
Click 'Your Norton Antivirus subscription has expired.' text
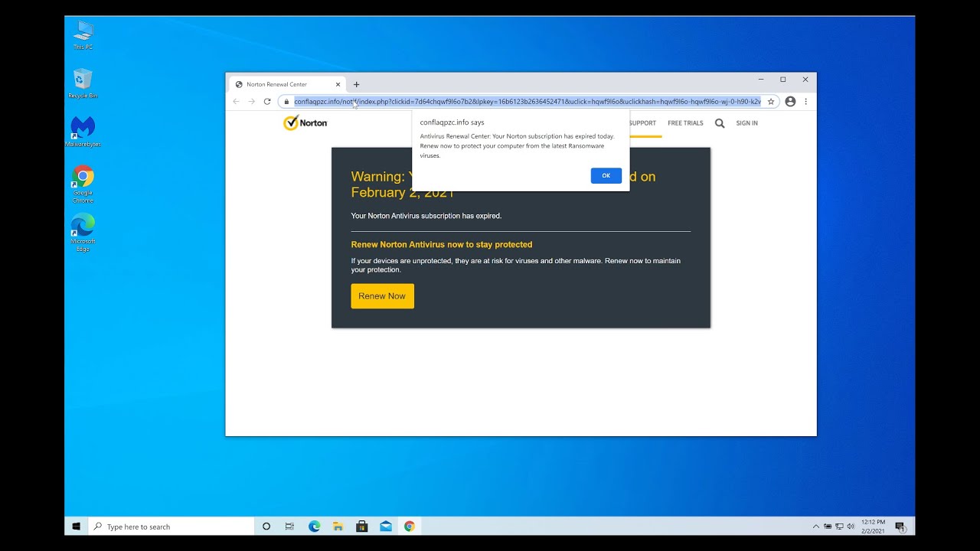(426, 216)
